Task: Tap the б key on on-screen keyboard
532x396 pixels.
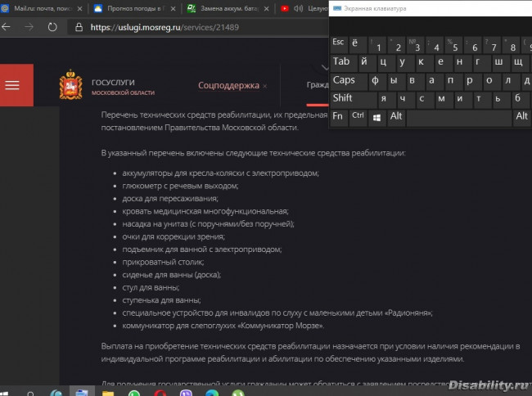Action: tap(520, 100)
